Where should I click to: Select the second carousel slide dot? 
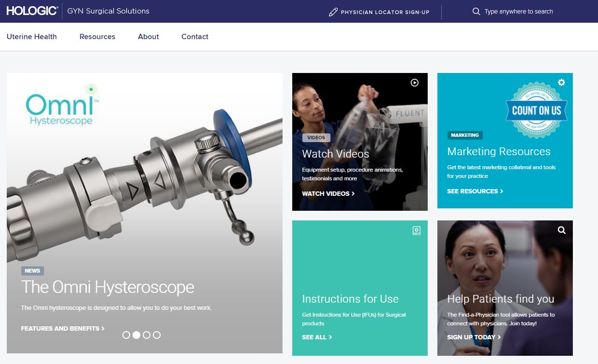click(x=136, y=335)
